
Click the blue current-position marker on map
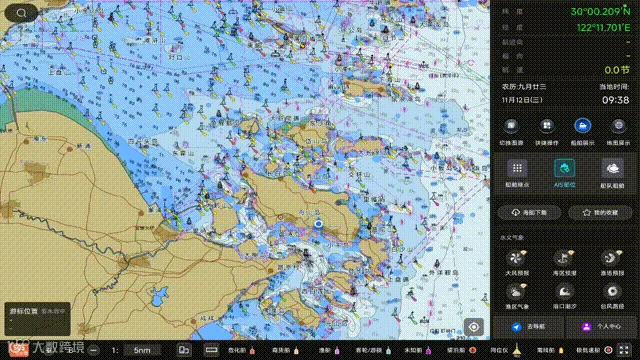coord(318,224)
